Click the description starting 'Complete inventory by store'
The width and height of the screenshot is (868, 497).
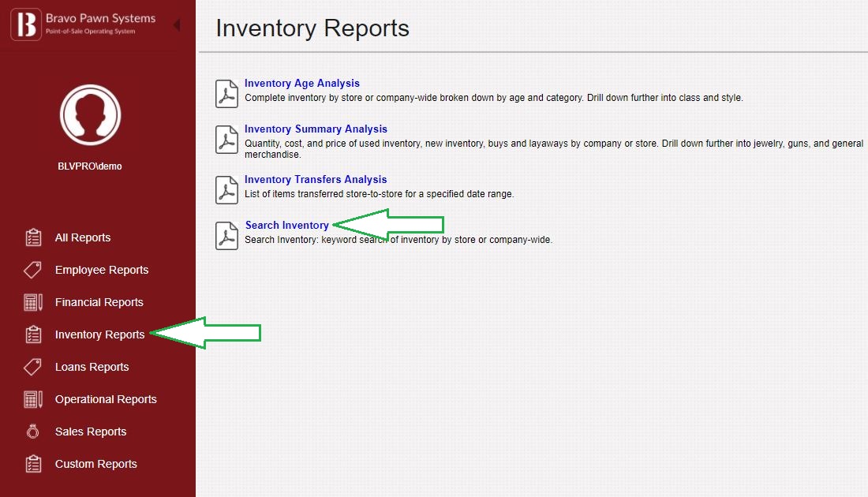[494, 98]
